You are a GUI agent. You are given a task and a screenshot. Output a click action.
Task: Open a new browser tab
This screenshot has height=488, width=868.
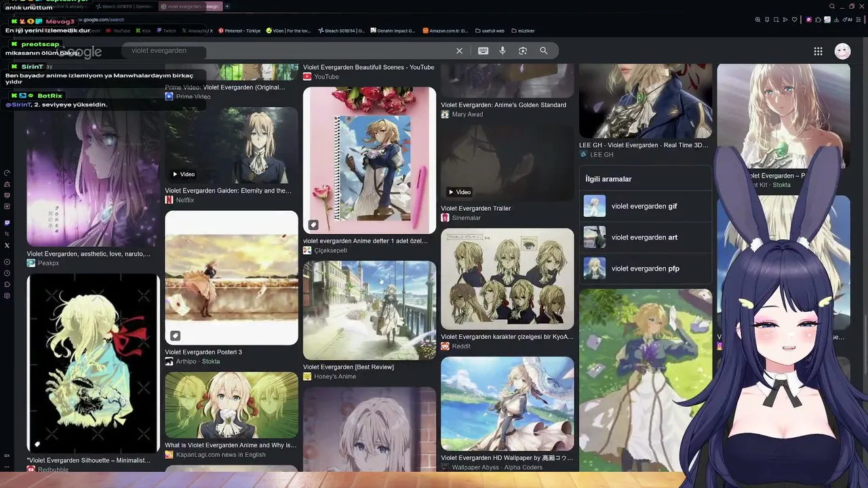tap(227, 6)
